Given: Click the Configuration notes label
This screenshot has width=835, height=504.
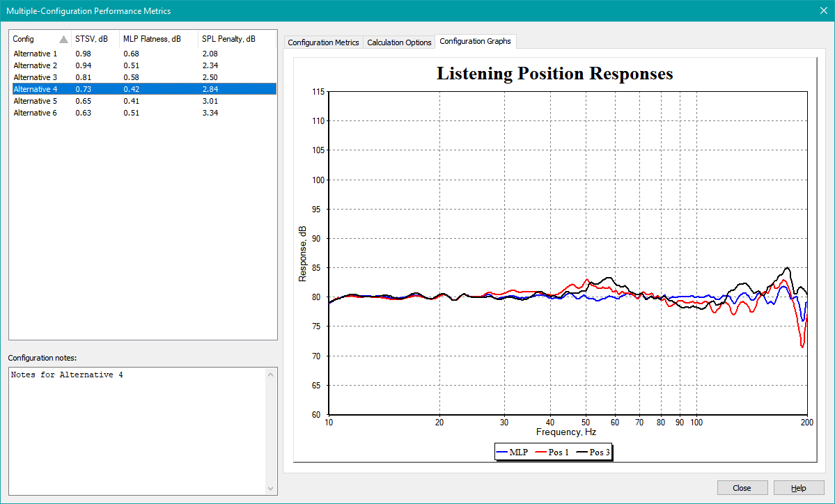Looking at the screenshot, I should (42, 359).
